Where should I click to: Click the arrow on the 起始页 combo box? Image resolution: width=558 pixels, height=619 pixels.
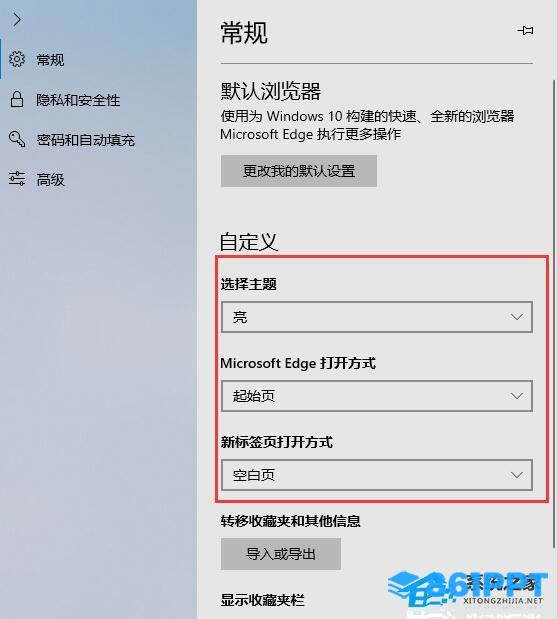pyautogui.click(x=517, y=396)
